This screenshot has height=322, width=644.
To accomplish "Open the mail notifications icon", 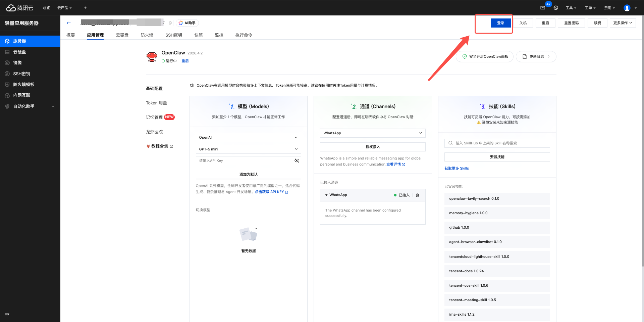I will tap(543, 8).
